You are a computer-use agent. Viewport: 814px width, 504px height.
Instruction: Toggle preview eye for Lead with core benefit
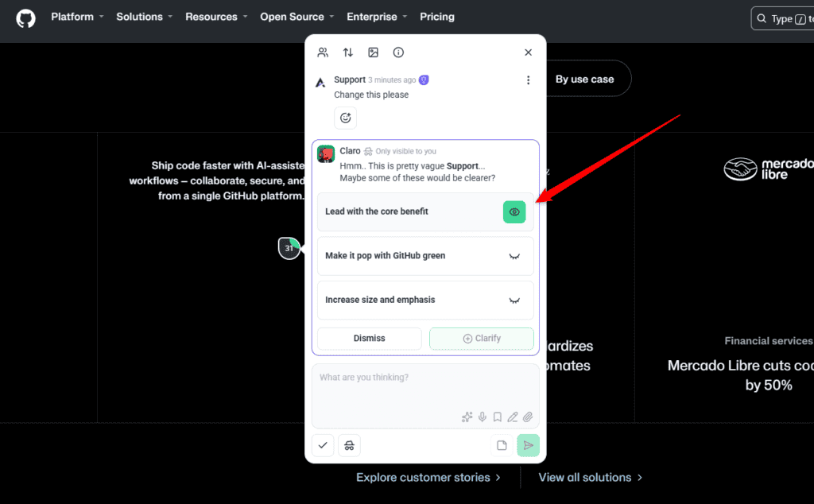(514, 211)
